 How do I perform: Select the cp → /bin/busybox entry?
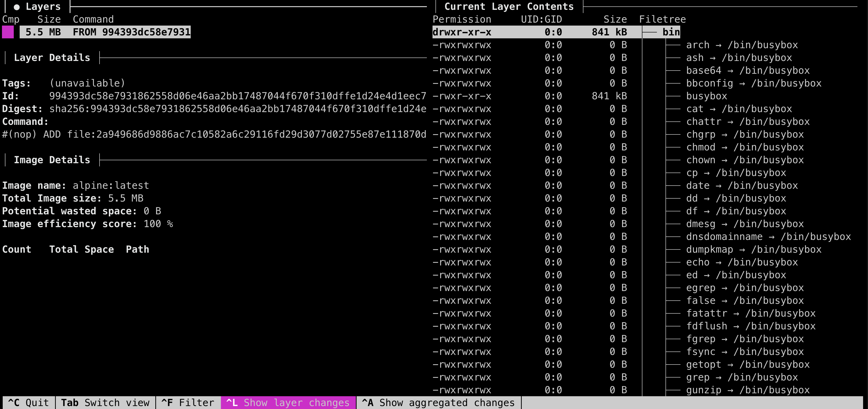pyautogui.click(x=736, y=173)
